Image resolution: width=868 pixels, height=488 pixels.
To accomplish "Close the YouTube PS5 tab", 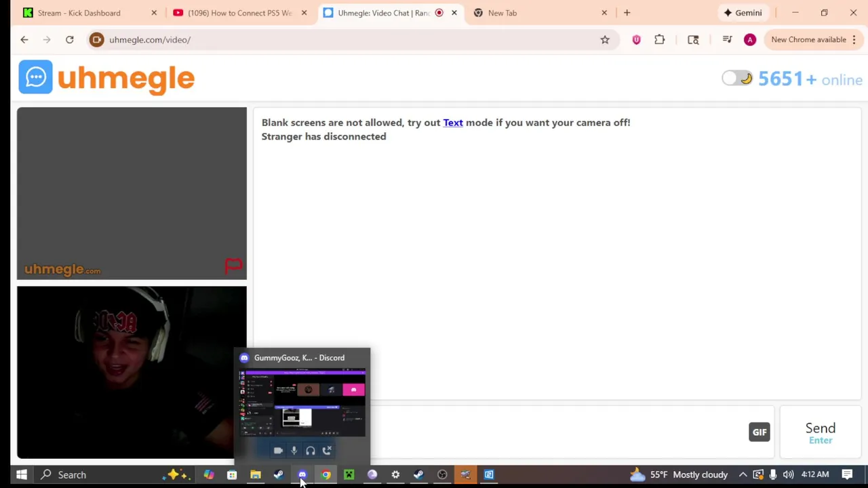I will (x=304, y=13).
